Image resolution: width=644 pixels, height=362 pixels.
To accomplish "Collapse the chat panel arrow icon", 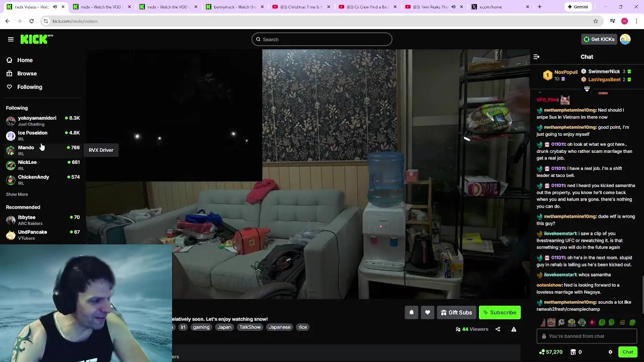I will pos(536,57).
